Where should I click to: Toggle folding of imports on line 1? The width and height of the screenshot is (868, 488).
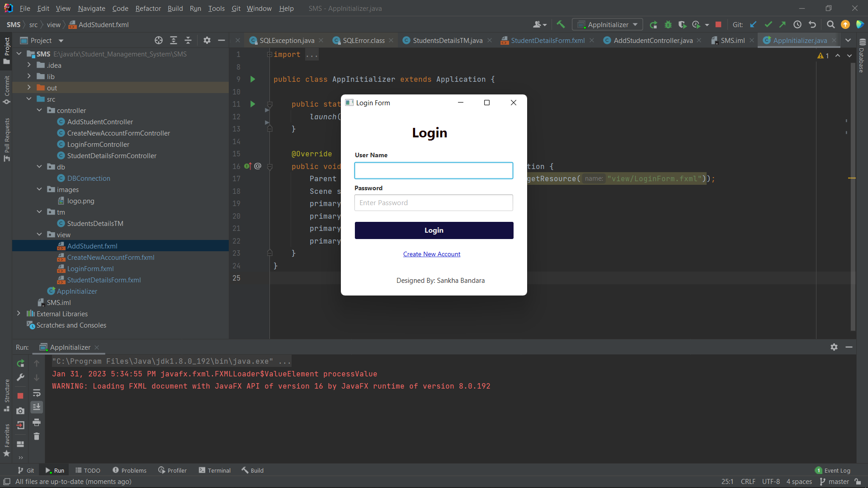269,55
